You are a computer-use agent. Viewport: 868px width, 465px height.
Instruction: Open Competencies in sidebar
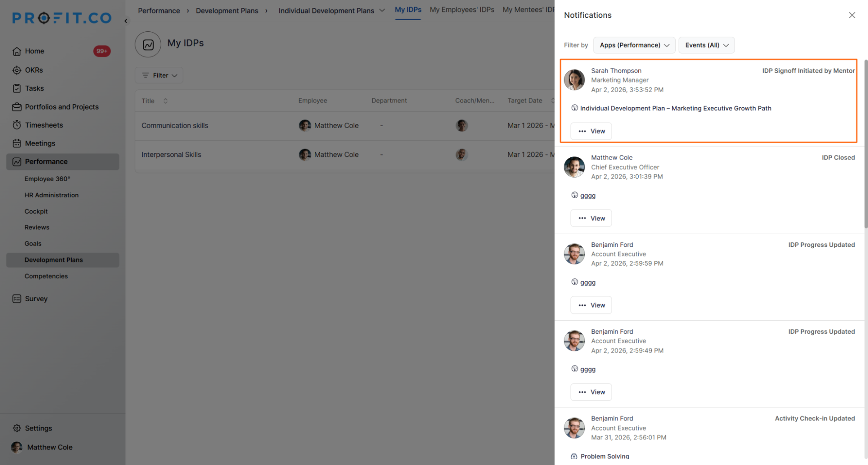46,276
